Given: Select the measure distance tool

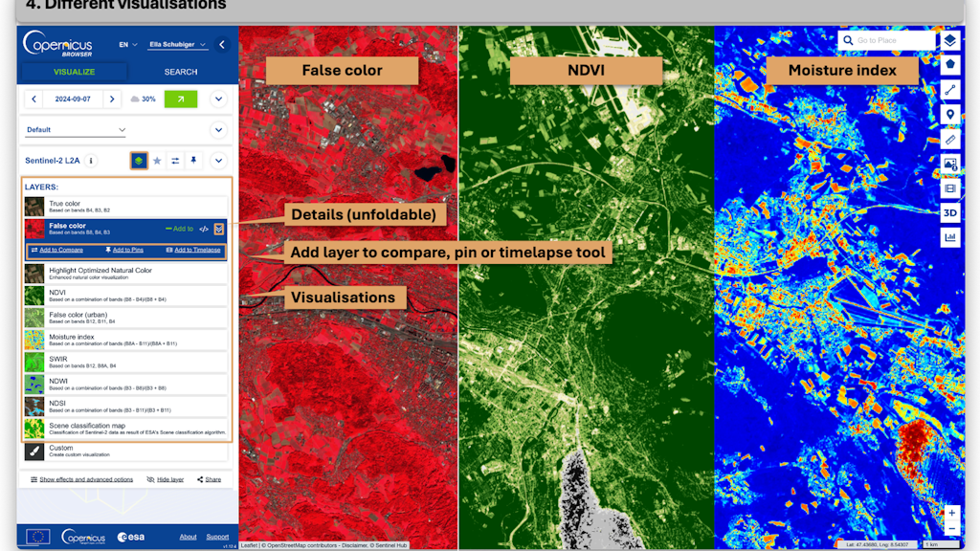Looking at the screenshot, I should click(x=949, y=87).
